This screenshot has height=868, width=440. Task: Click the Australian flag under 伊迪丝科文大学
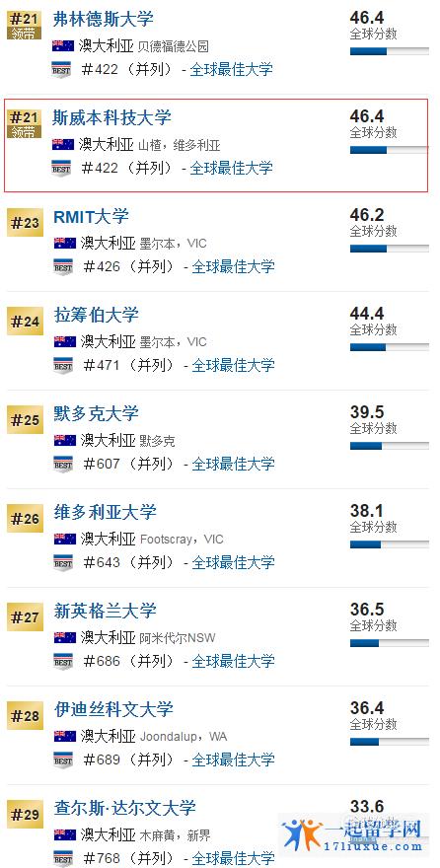pyautogui.click(x=65, y=736)
